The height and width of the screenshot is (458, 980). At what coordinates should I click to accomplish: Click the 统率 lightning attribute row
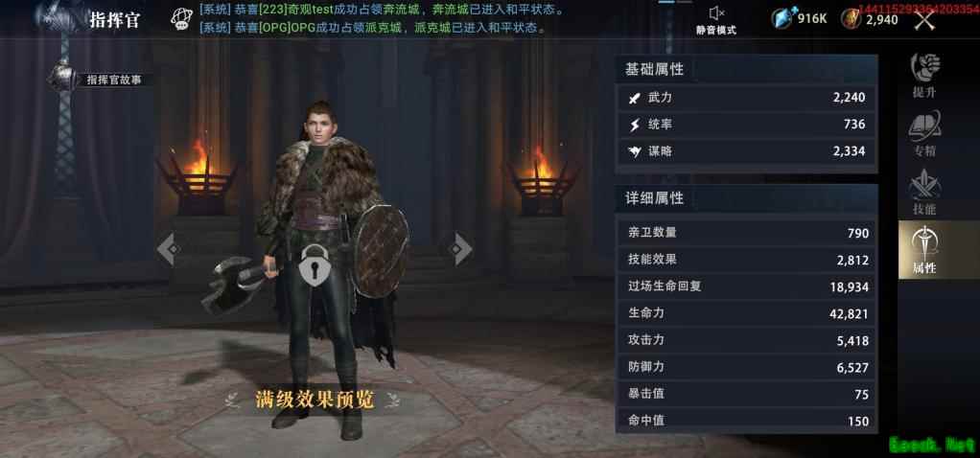tap(747, 125)
